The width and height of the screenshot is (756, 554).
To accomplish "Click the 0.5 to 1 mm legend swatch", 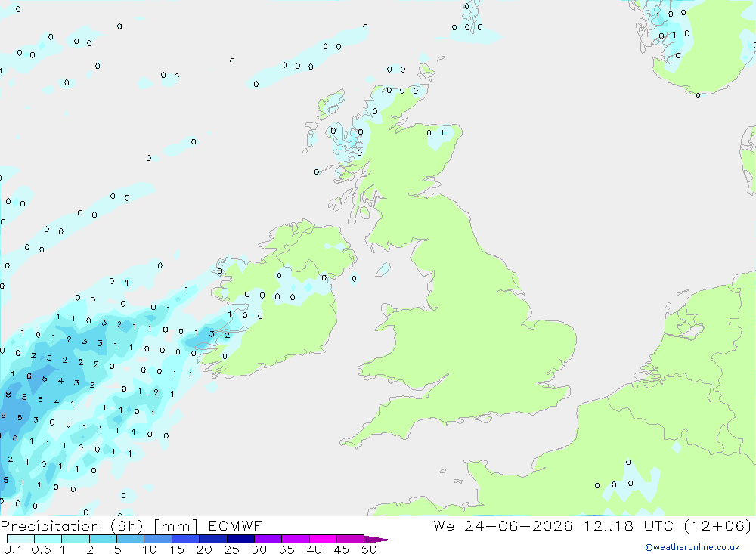I will (x=48, y=539).
